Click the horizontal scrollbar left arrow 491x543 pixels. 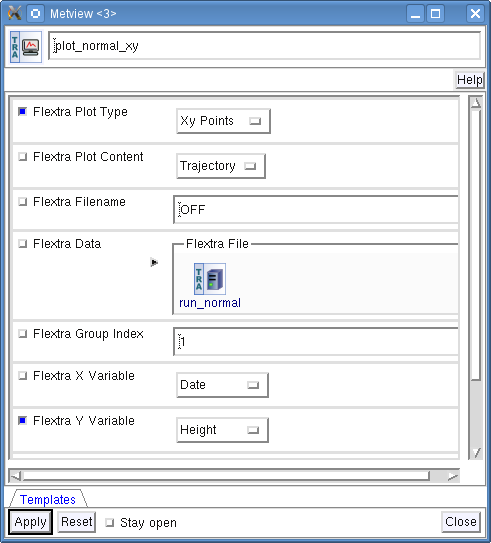coord(16,477)
